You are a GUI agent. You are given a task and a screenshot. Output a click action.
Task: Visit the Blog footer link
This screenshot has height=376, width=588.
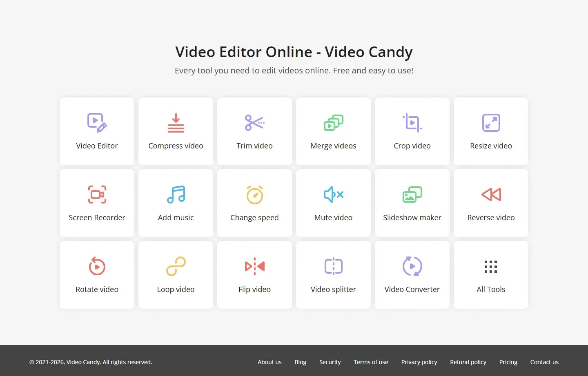[301, 362]
